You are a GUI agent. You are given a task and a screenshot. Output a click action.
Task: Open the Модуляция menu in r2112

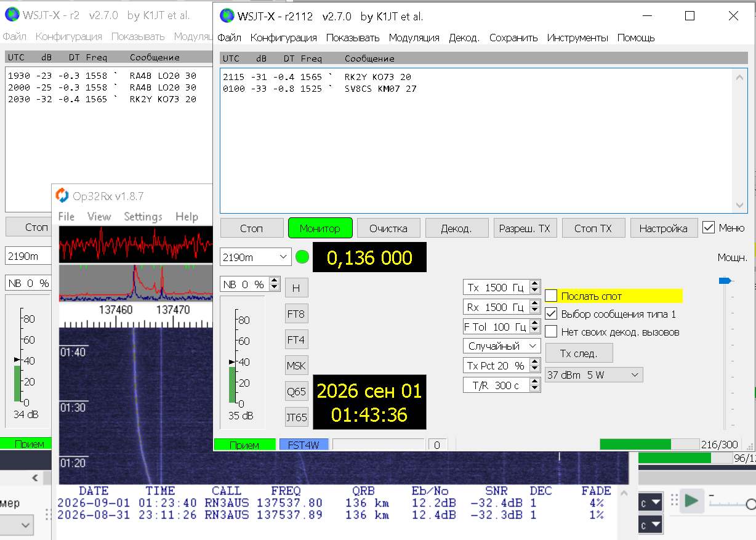414,38
